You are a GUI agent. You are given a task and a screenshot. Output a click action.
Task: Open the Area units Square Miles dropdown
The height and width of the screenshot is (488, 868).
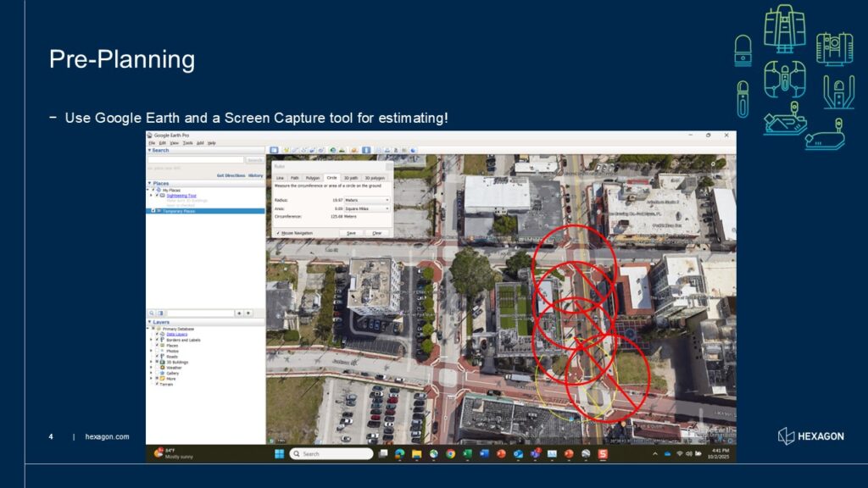[367, 208]
